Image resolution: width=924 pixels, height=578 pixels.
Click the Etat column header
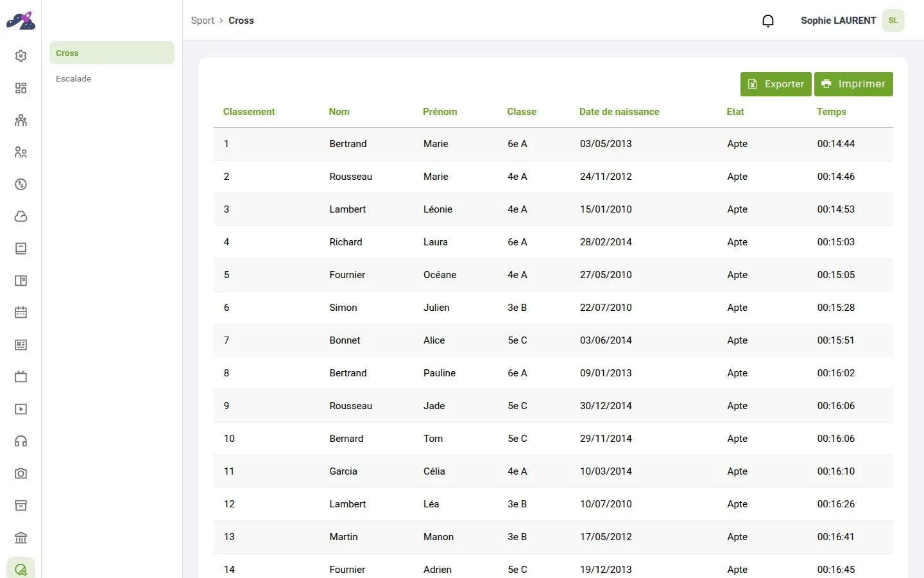point(735,112)
